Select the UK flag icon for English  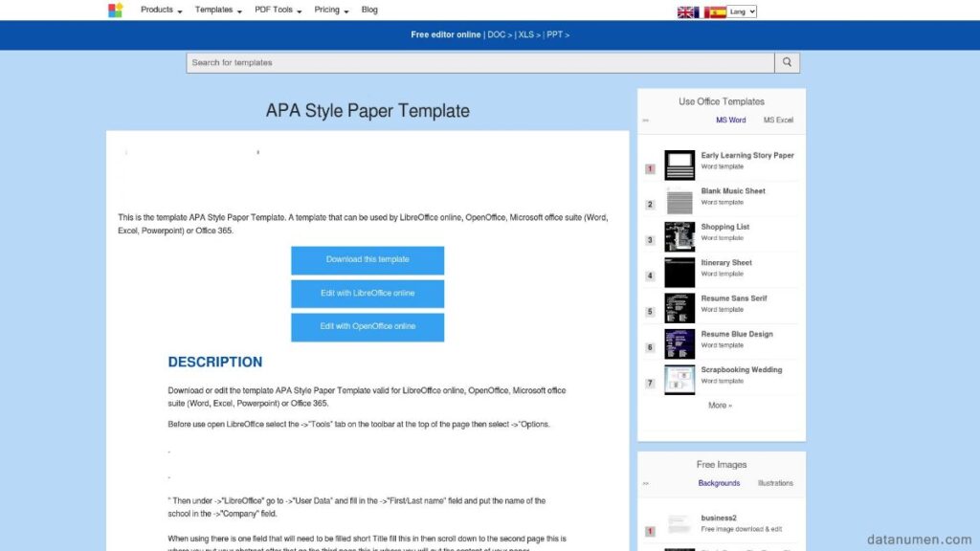[x=686, y=11]
